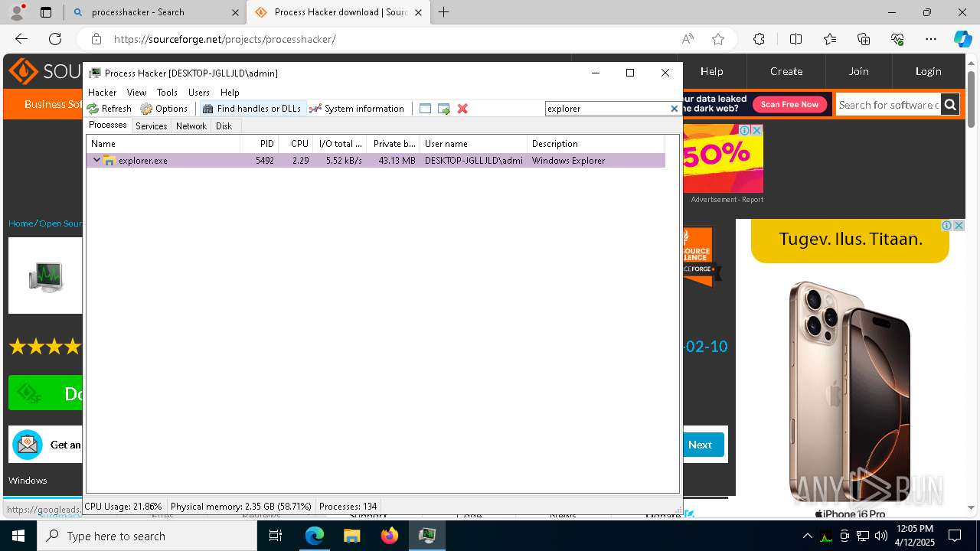980x551 pixels.
Task: Click Join link on SourceForge
Action: (x=858, y=71)
